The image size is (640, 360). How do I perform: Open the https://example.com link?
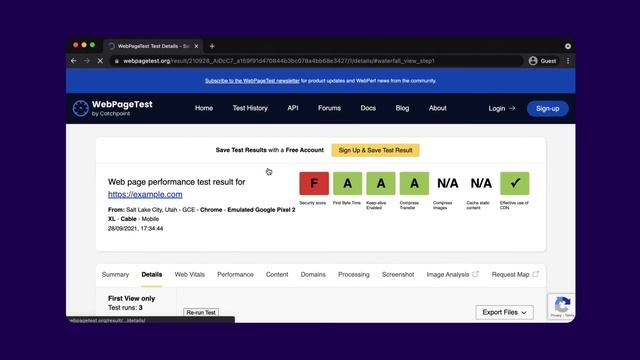145,195
